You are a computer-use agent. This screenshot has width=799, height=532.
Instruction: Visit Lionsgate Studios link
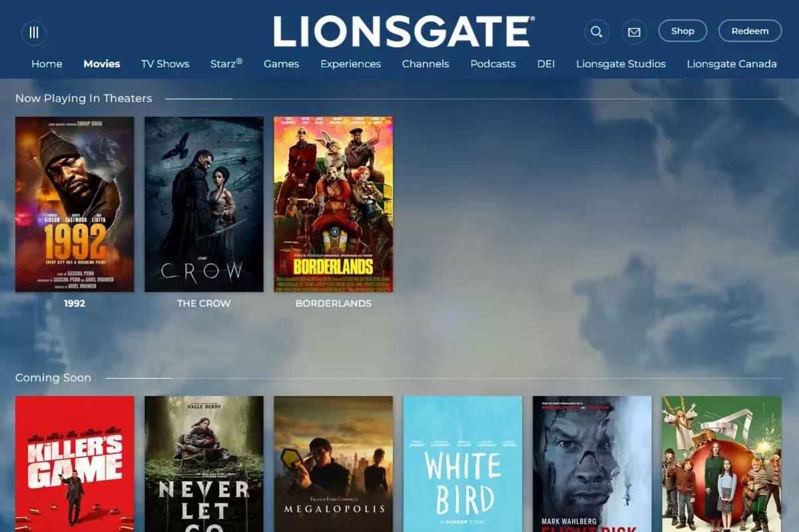621,64
